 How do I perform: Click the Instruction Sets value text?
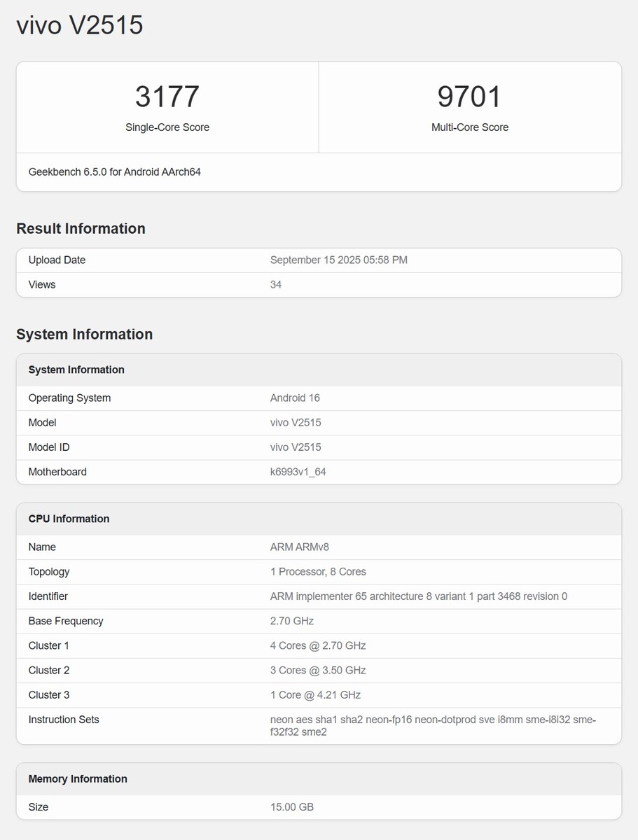pyautogui.click(x=432, y=725)
